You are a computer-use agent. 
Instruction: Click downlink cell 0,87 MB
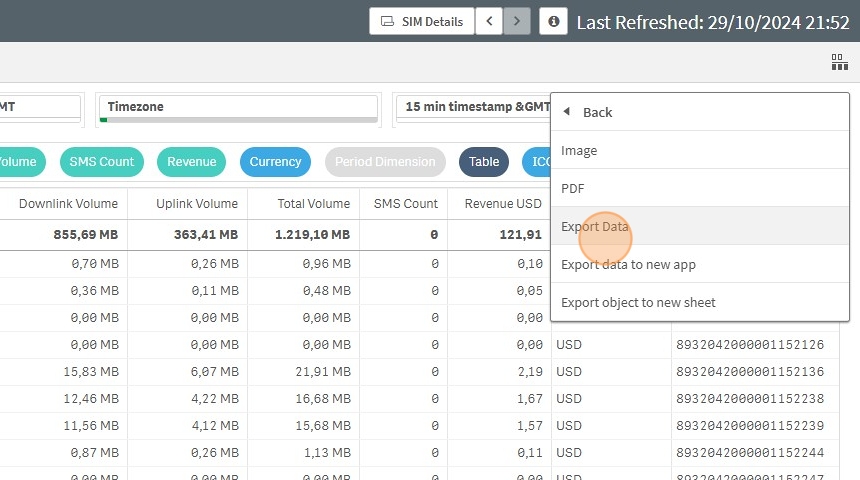click(x=95, y=453)
